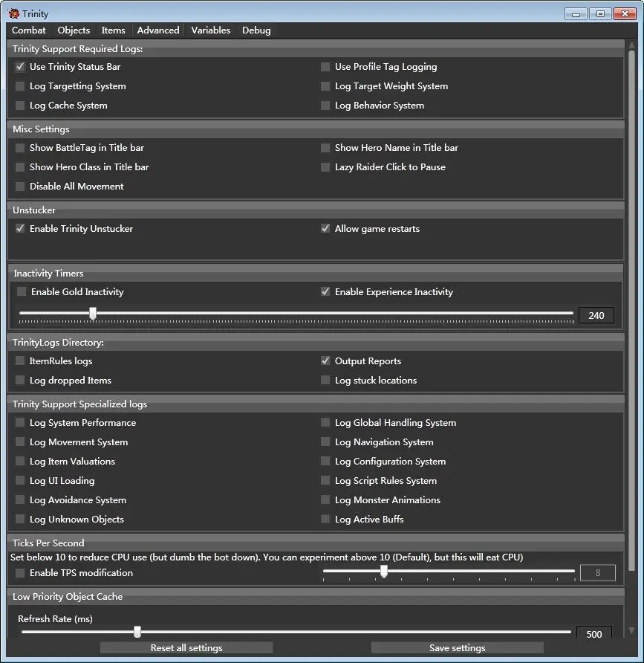Click Save settings button
This screenshot has width=644, height=663.
pos(458,648)
